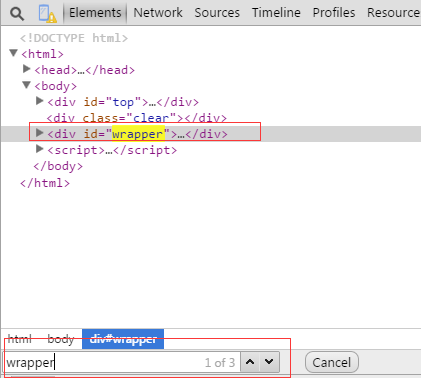Select html in the breadcrumb bar
The image size is (421, 378).
tap(20, 339)
